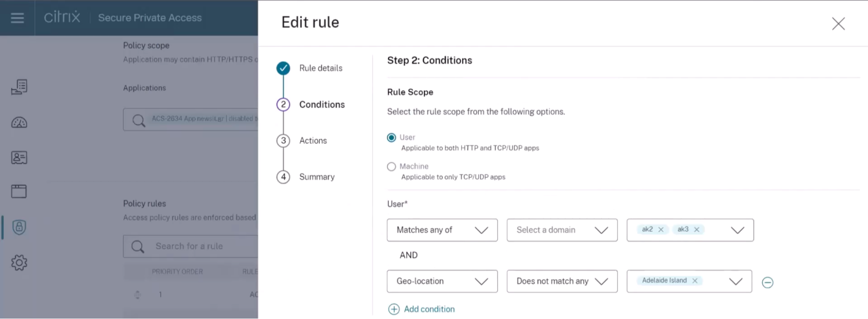This screenshot has height=319, width=868.
Task: Open the Select a domain dropdown
Action: [562, 230]
